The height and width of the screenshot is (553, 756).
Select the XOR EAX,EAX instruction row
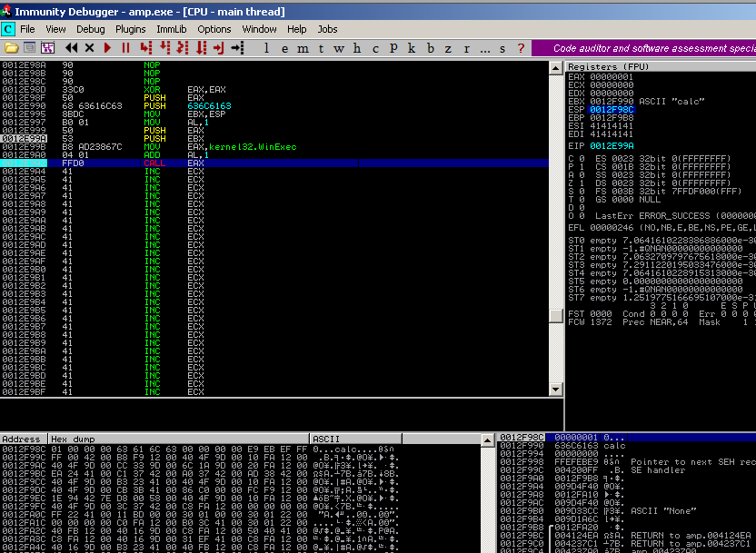coord(274,90)
